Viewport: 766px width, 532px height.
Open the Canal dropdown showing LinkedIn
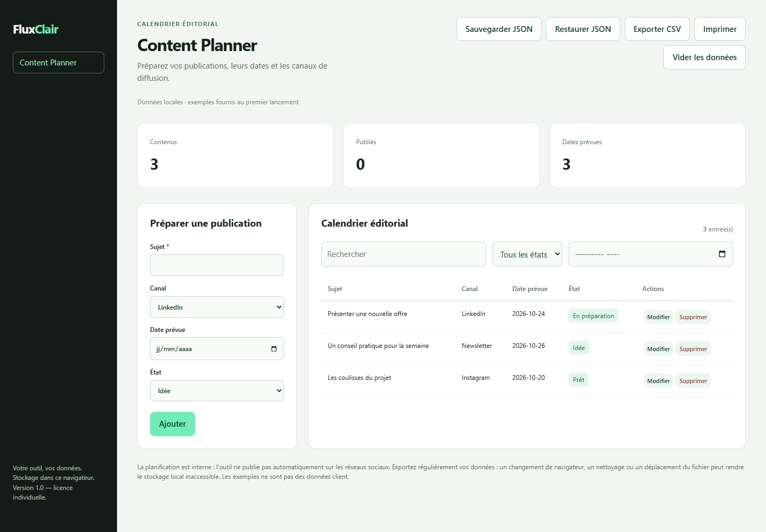[x=217, y=307]
